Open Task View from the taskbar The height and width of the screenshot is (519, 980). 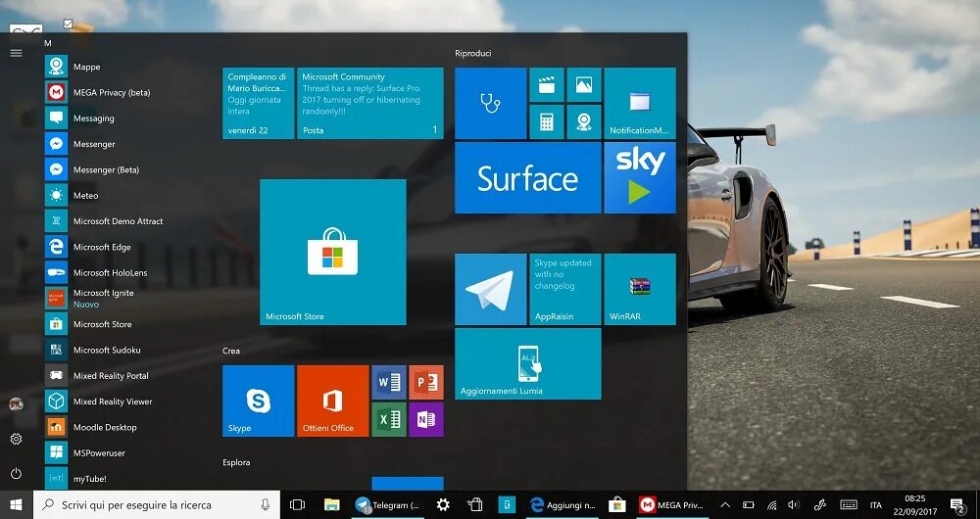[298, 504]
